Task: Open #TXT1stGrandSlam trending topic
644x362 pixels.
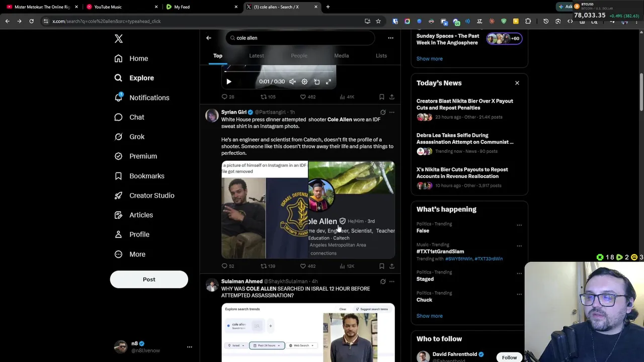Action: (x=440, y=251)
